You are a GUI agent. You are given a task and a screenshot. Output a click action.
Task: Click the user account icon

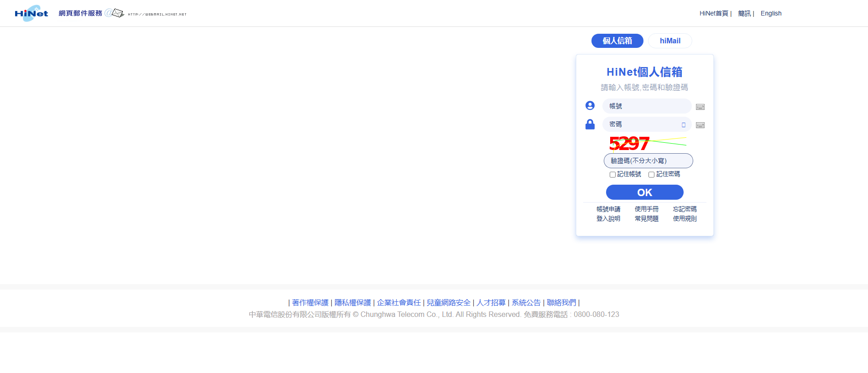[x=590, y=105]
